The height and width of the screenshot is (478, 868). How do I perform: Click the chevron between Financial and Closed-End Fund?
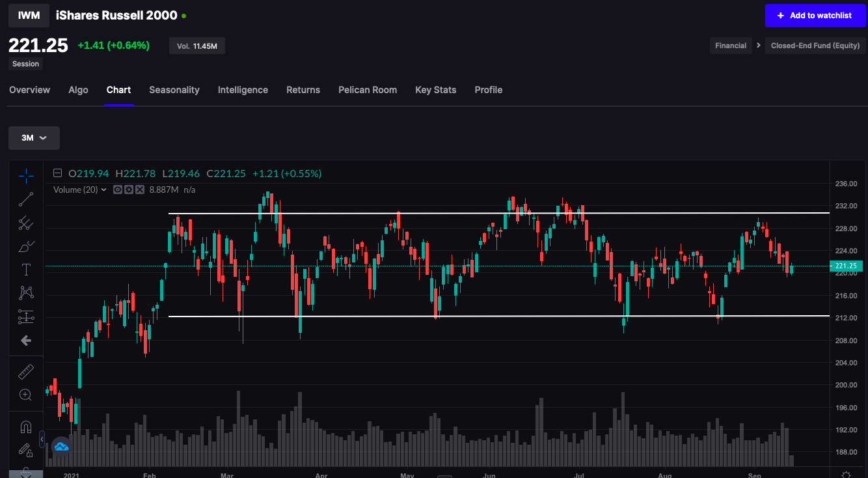click(758, 46)
